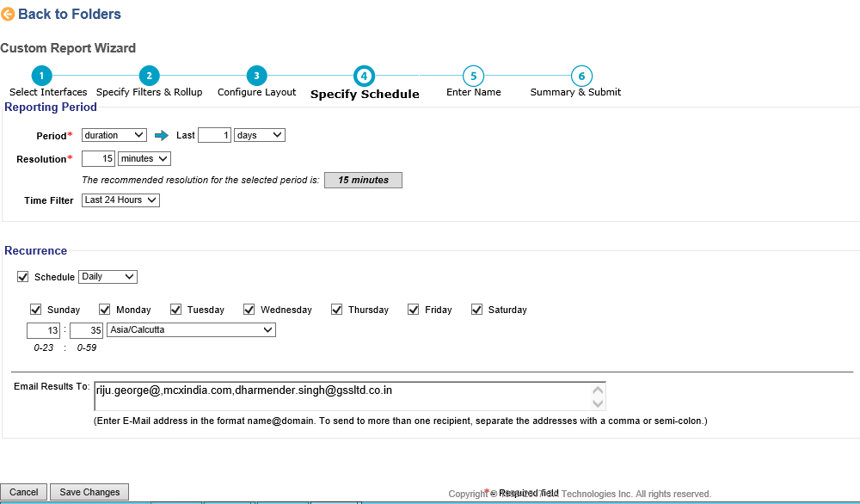Screen dimensions: 860x504
Task: Open the Asia/Calcutta timezone dropdown
Action: coord(191,329)
